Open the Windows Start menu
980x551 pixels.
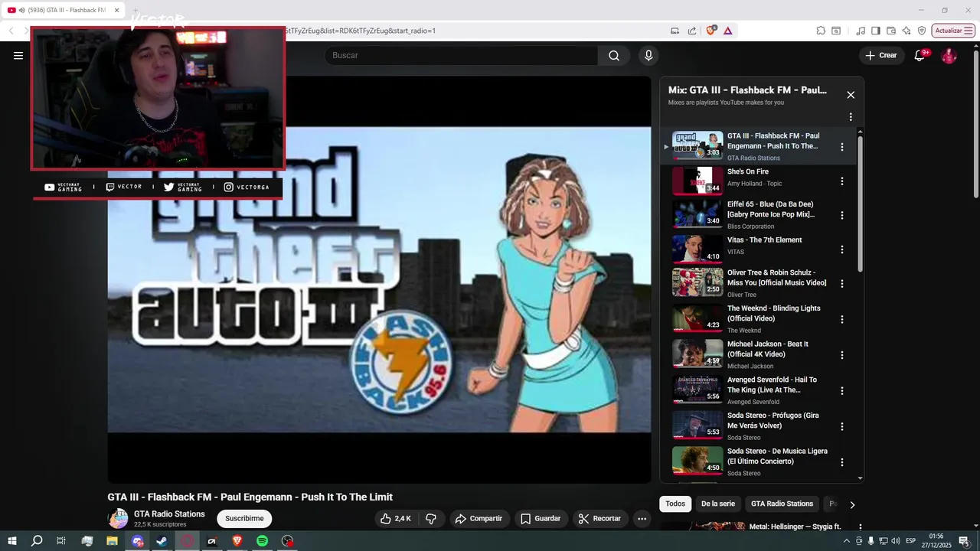12,541
